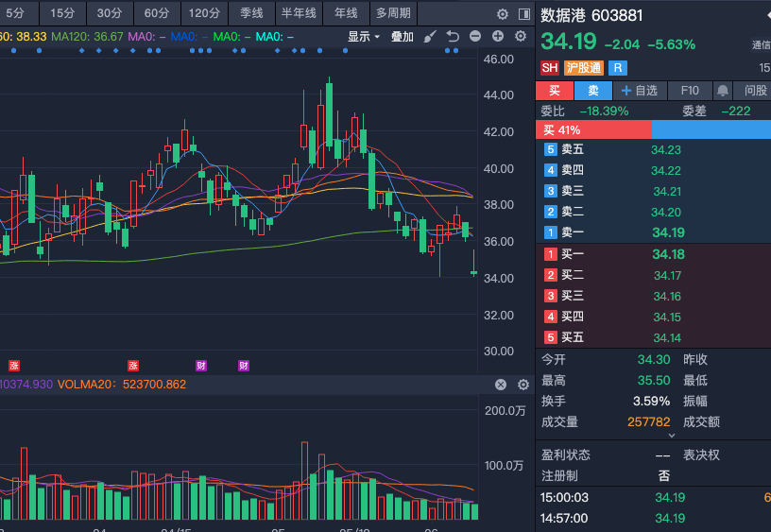Click the first purple 财 marker
This screenshot has height=532, width=771.
pos(201,366)
